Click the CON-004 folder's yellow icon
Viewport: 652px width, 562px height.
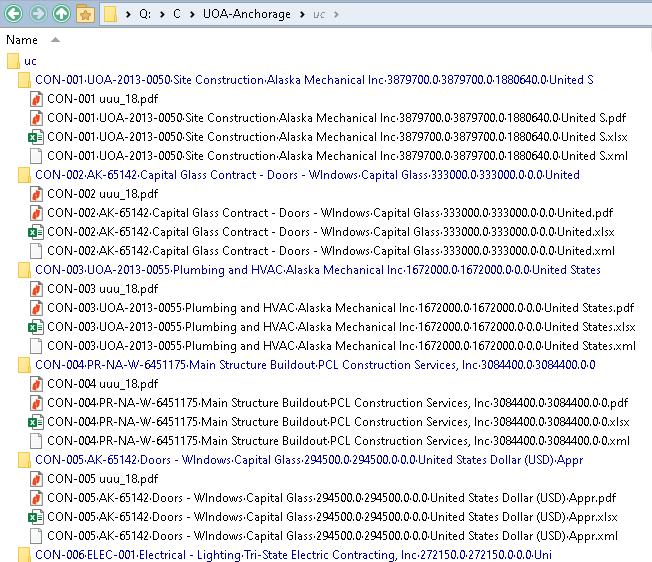tap(24, 365)
